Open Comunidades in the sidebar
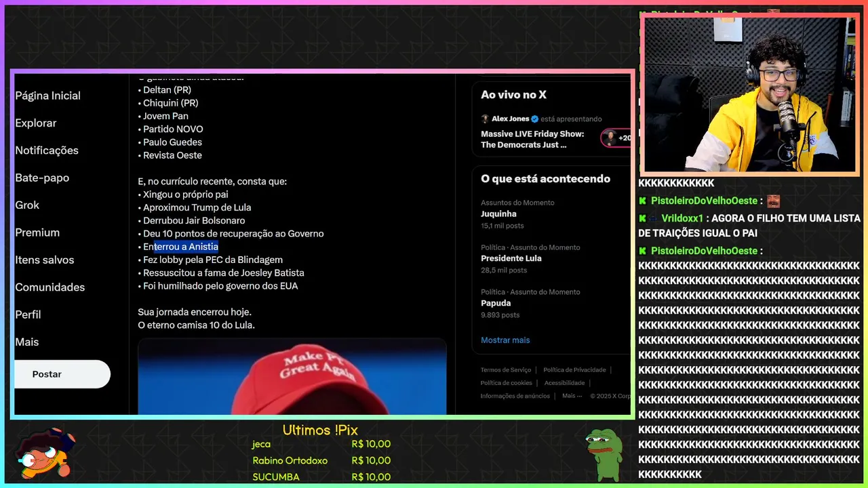The width and height of the screenshot is (868, 488). (50, 287)
